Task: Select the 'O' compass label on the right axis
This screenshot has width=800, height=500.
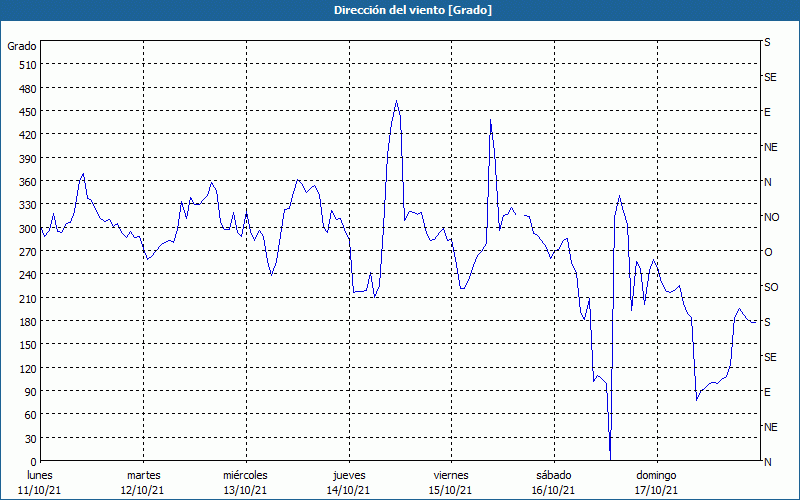Action: [x=768, y=252]
